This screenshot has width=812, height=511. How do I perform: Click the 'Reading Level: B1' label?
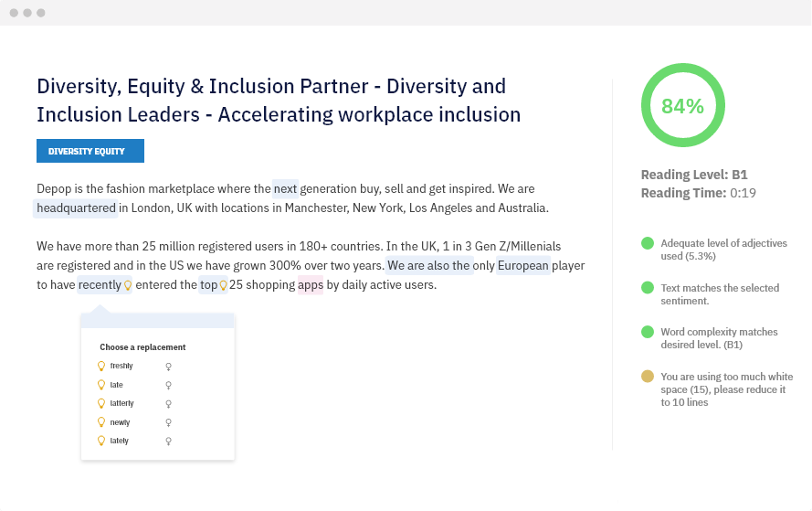tap(694, 175)
